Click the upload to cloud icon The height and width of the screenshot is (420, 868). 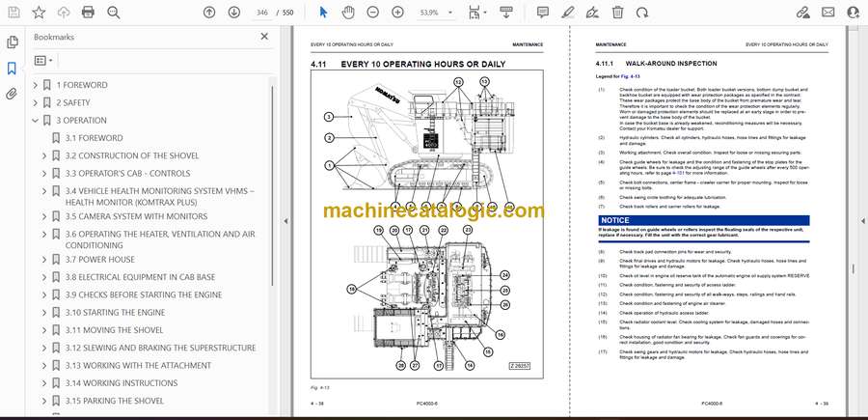tap(64, 13)
